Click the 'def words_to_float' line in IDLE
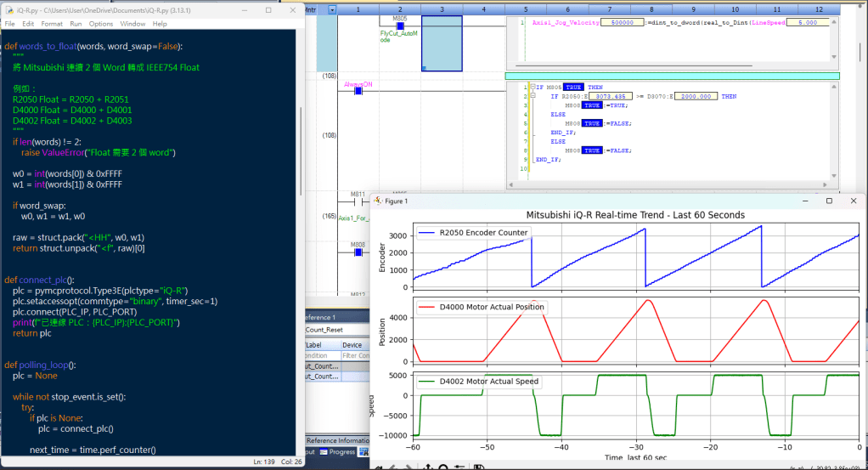The height and width of the screenshot is (470, 868). point(93,47)
